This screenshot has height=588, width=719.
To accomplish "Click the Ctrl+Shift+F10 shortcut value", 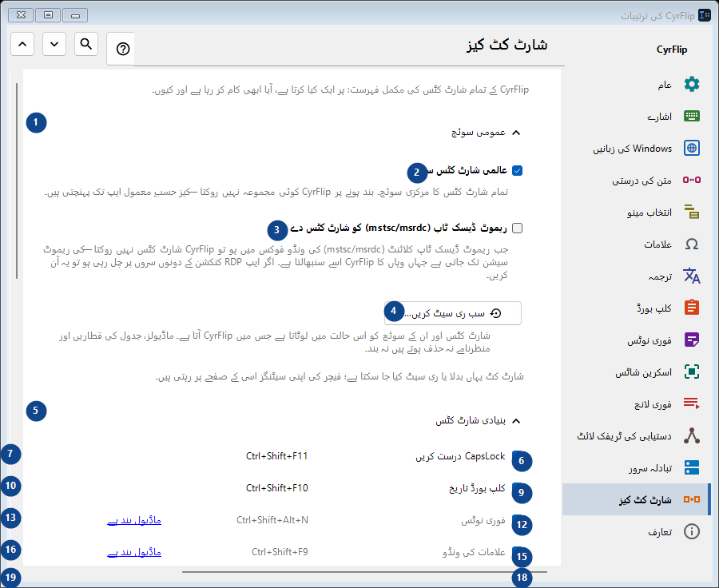I will tap(277, 488).
